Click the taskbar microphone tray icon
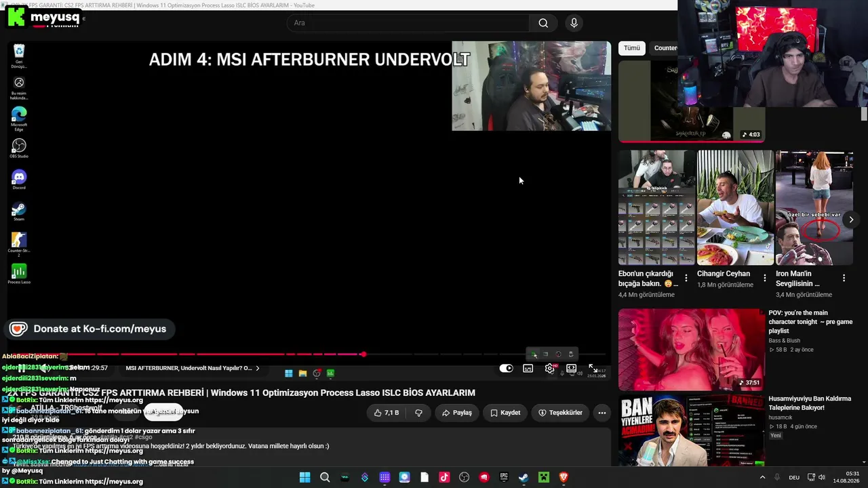The width and height of the screenshot is (868, 488). click(x=777, y=477)
